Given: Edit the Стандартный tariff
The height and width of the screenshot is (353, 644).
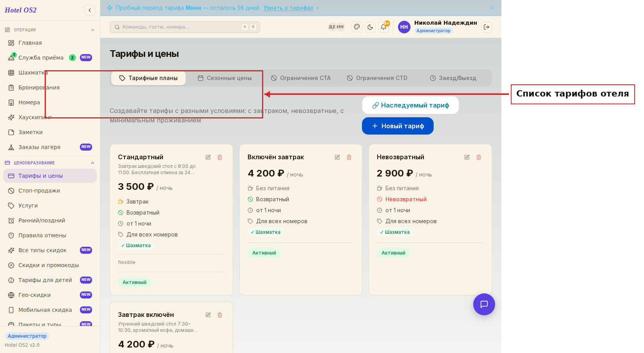Looking at the screenshot, I should (x=208, y=157).
